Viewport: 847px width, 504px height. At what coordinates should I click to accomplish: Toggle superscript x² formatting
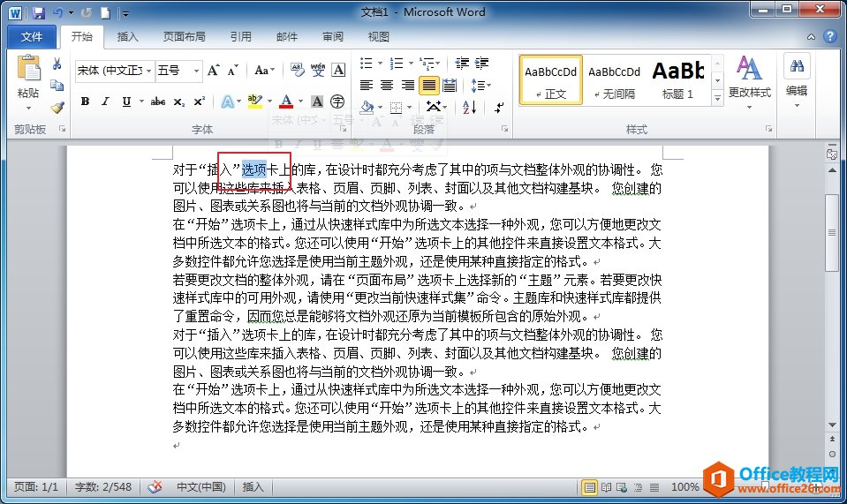pyautogui.click(x=200, y=102)
